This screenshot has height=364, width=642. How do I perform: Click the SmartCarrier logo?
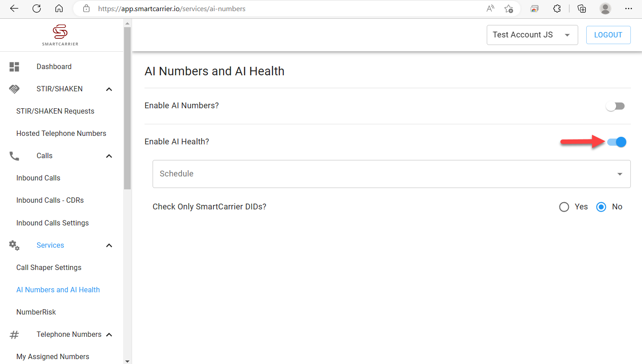60,35
